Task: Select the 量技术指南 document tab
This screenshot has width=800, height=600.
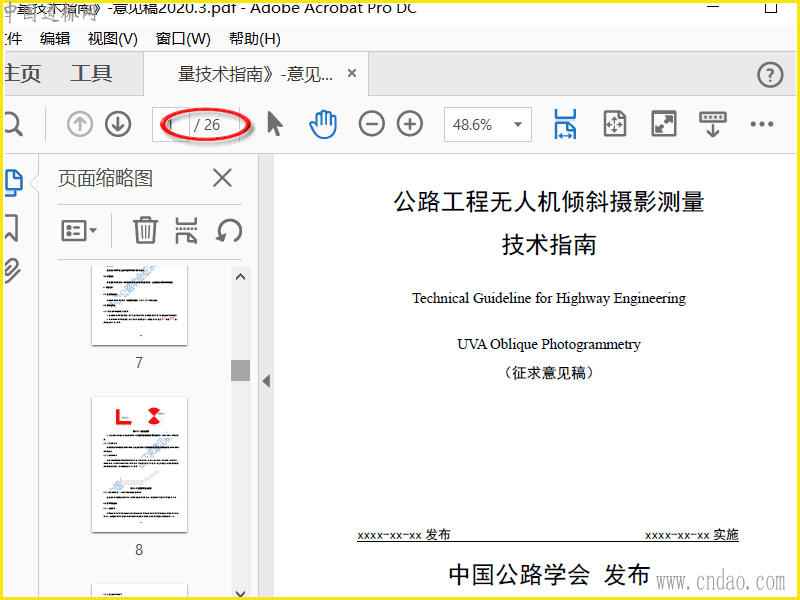Action: tap(255, 74)
